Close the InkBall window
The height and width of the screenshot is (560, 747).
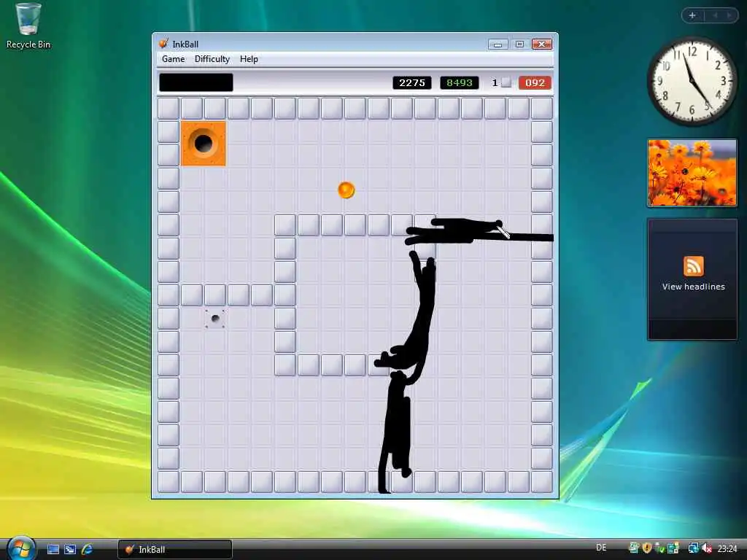click(542, 44)
